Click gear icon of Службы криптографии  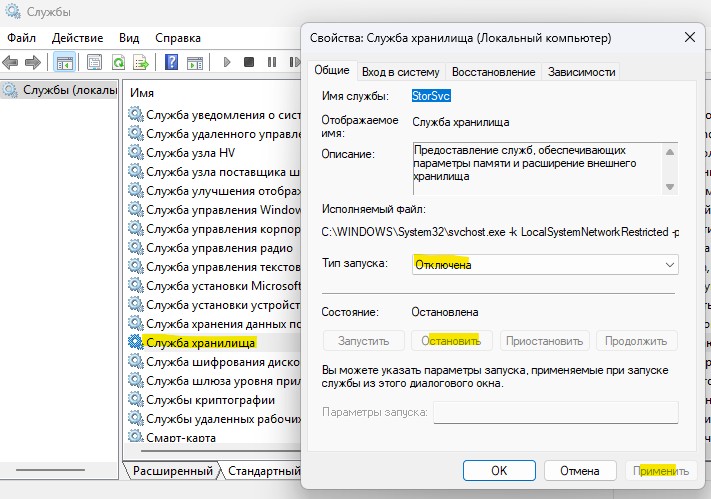coord(136,399)
